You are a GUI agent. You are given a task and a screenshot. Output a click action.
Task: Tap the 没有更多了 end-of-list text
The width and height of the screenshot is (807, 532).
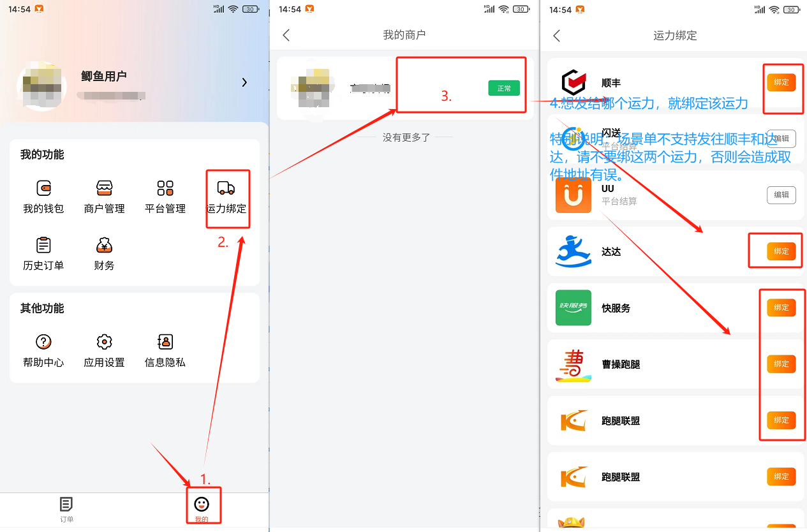tap(406, 137)
